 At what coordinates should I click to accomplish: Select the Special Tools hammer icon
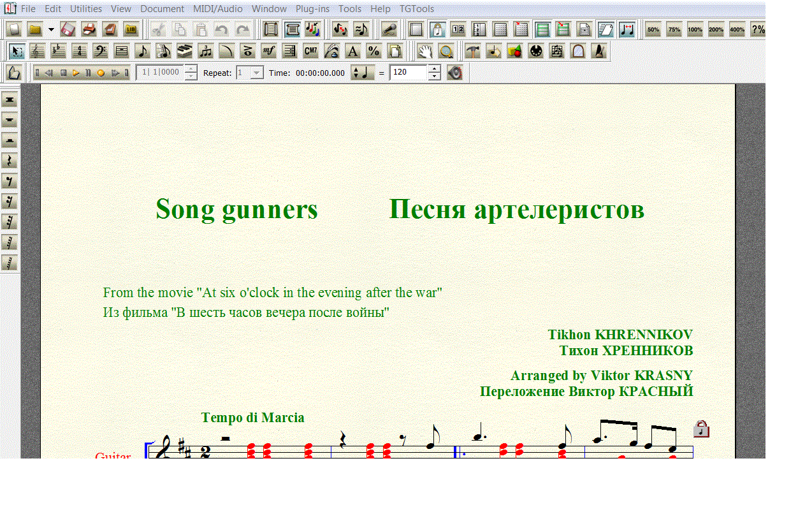pos(472,51)
